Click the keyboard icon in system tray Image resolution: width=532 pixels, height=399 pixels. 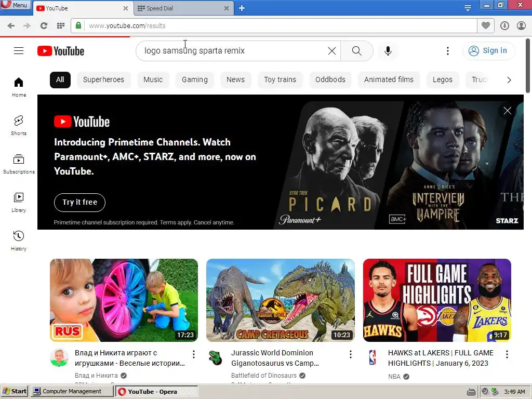[471, 392]
